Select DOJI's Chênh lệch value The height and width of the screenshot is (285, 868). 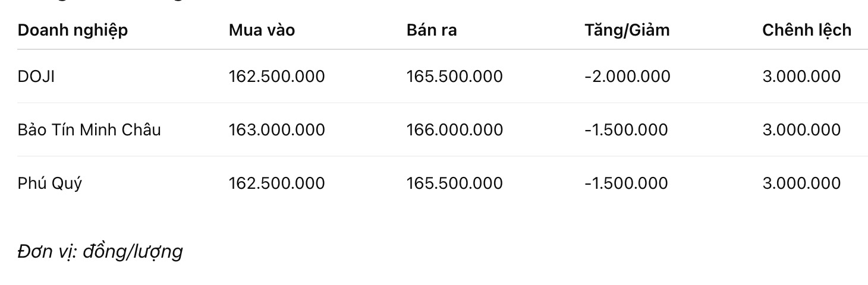pos(801,76)
